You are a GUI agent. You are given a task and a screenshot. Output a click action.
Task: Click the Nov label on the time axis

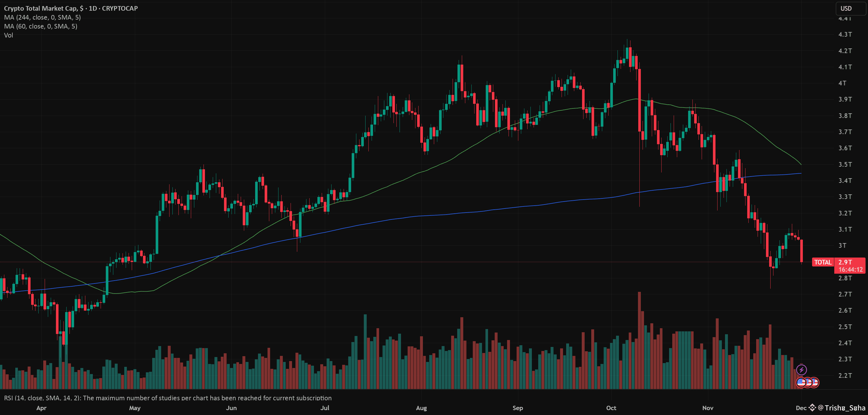pos(708,408)
